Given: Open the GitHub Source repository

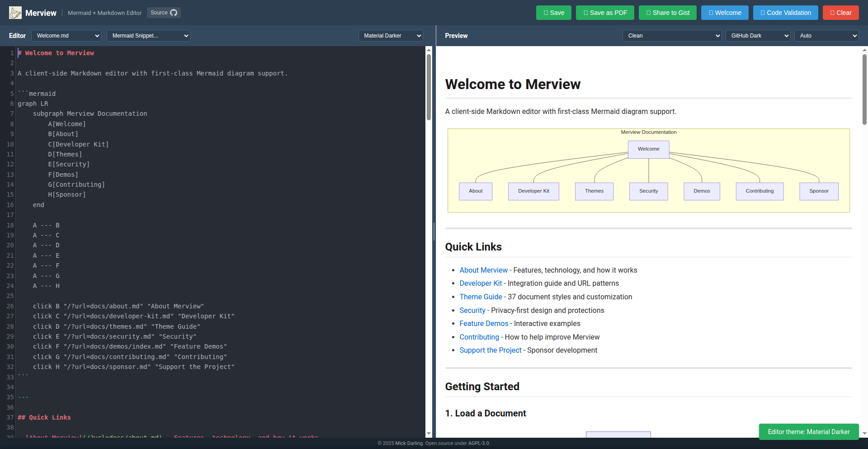Looking at the screenshot, I should [x=164, y=13].
